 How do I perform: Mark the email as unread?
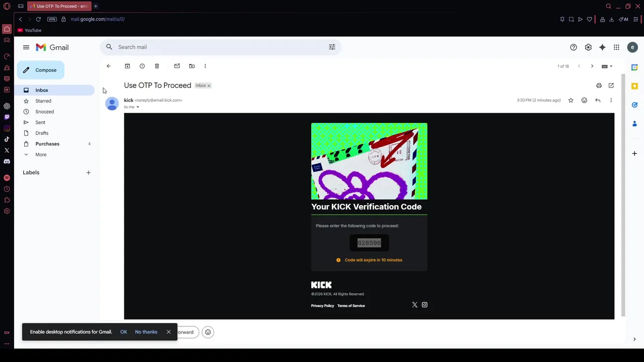pos(177,66)
